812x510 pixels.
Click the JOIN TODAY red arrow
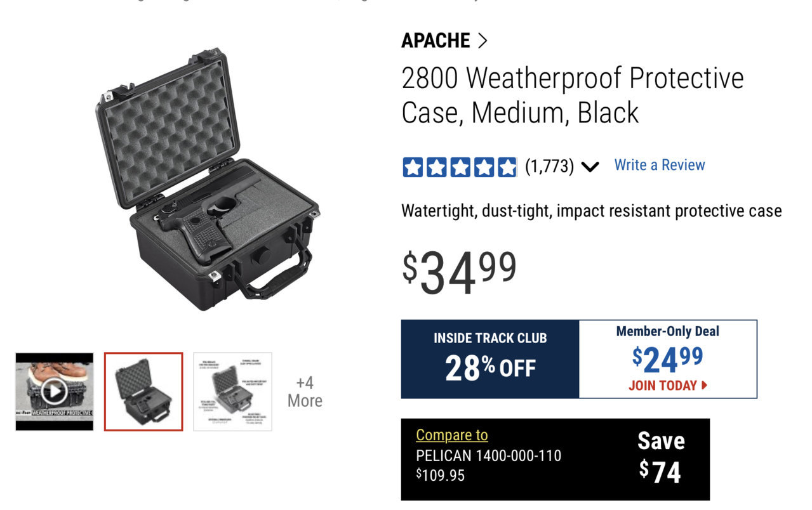coord(704,386)
